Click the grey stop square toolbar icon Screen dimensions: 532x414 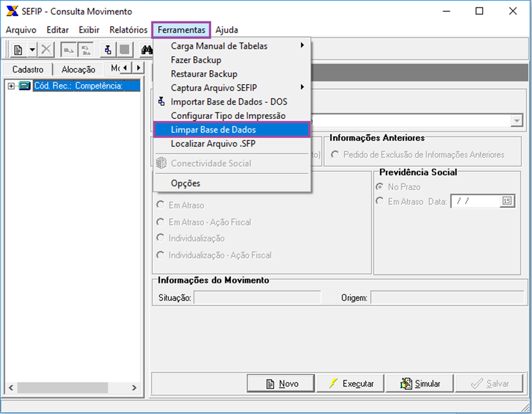pos(124,50)
